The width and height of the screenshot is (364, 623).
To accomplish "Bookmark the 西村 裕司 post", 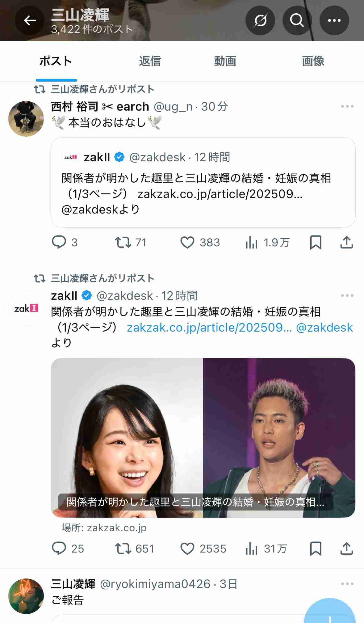I will (x=316, y=242).
